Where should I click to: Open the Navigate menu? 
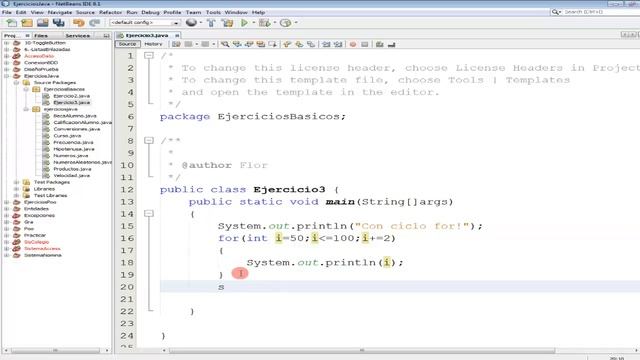[x=60, y=12]
